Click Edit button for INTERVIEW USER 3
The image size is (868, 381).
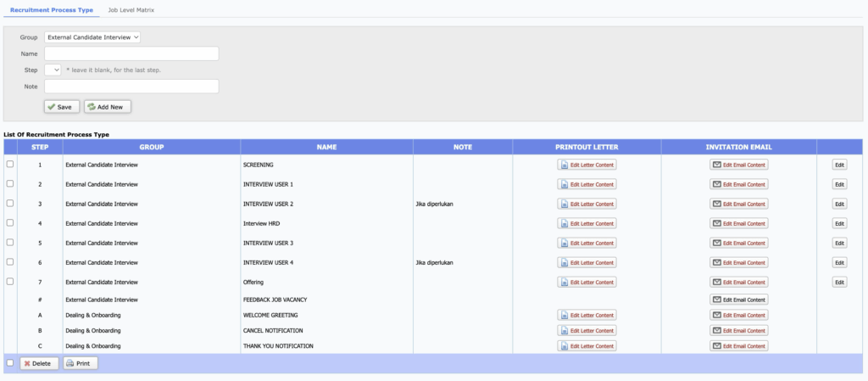click(839, 243)
